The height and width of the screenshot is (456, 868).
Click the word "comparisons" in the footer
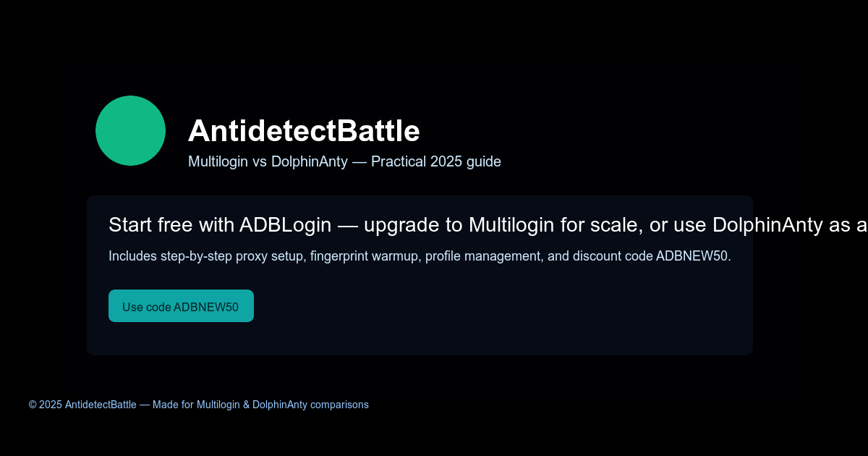click(x=339, y=405)
